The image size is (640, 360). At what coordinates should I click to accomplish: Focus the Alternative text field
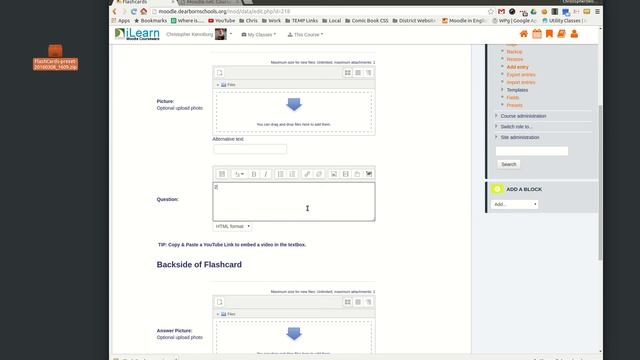click(x=250, y=149)
